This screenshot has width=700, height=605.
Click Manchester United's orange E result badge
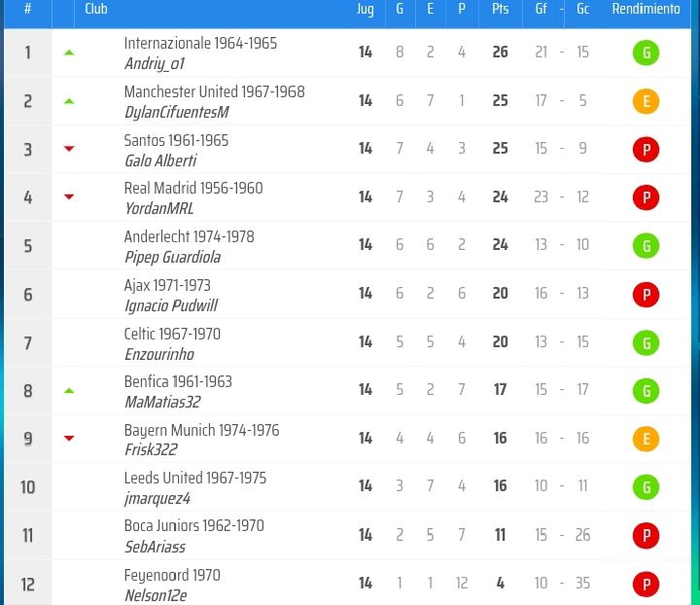[646, 101]
